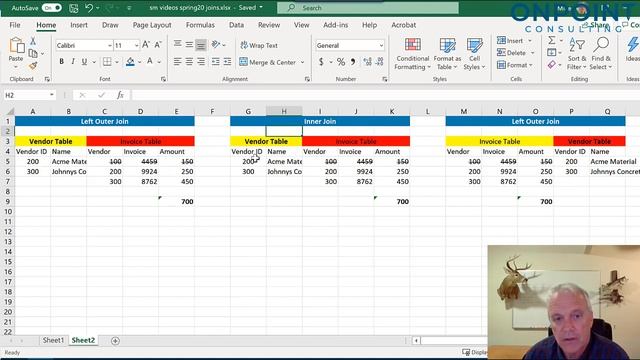Click the Paste clipboard icon
This screenshot has height=360, width=640.
16,46
